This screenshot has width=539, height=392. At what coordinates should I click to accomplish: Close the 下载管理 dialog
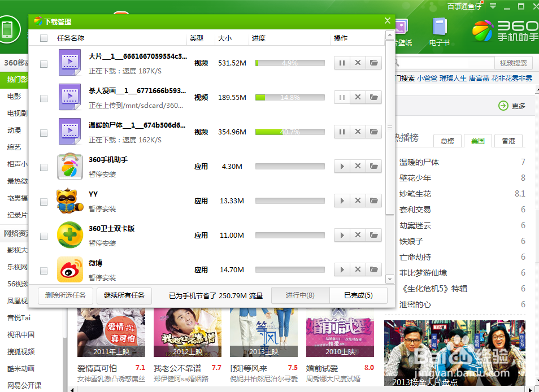point(388,20)
